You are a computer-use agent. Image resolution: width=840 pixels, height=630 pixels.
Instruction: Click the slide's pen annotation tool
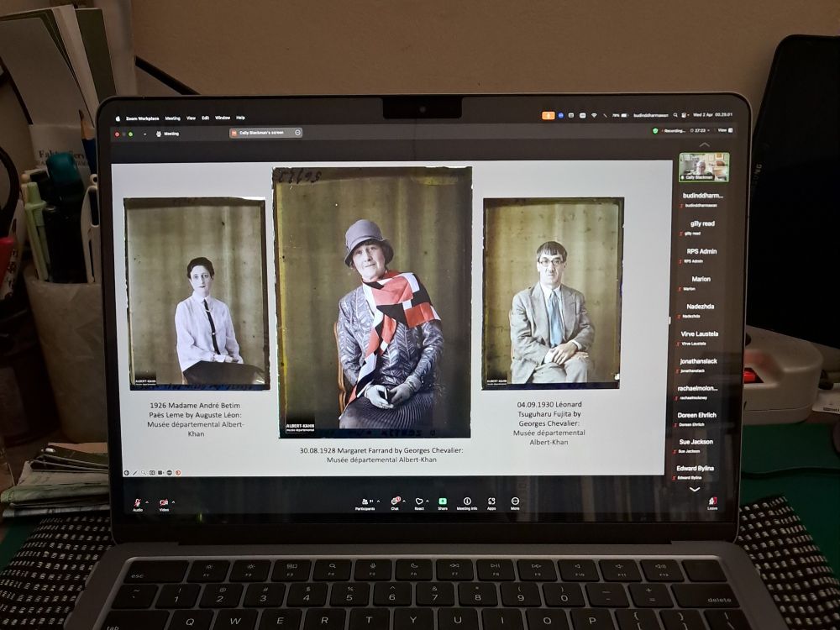135,473
